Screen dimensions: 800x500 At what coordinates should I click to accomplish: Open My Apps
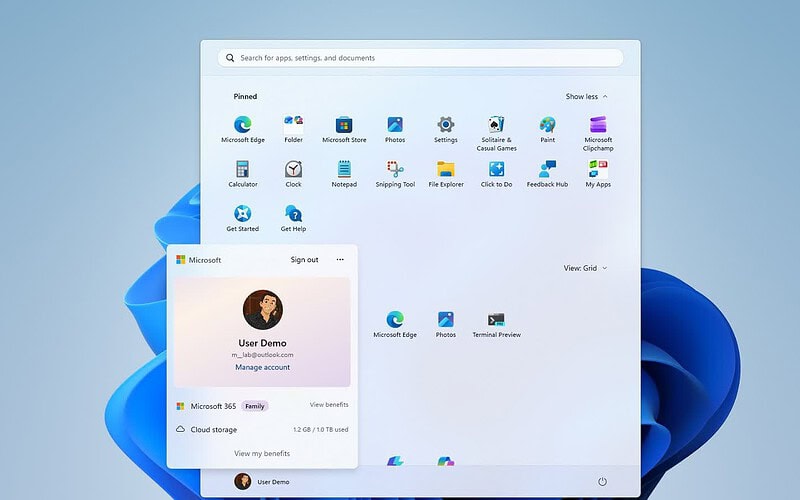pyautogui.click(x=598, y=174)
